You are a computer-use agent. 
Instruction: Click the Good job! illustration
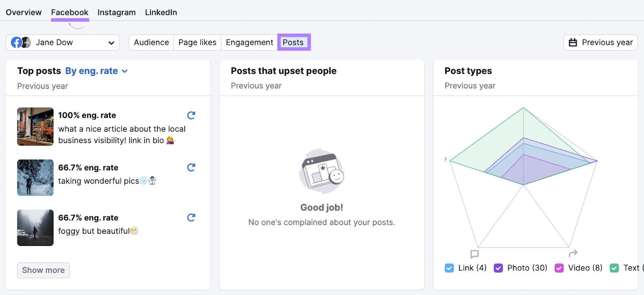(x=322, y=171)
